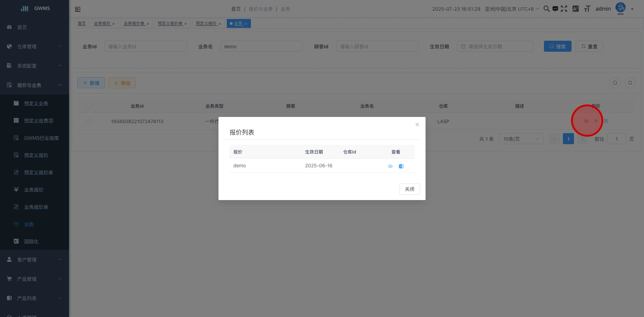644x317 pixels.
Task: Close the 报价列表 dialog with X
Action: pyautogui.click(x=417, y=125)
